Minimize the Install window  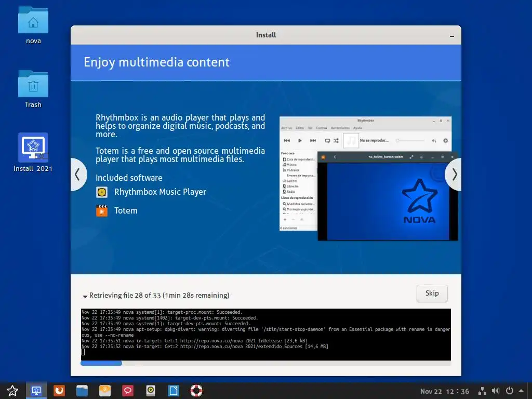(451, 36)
